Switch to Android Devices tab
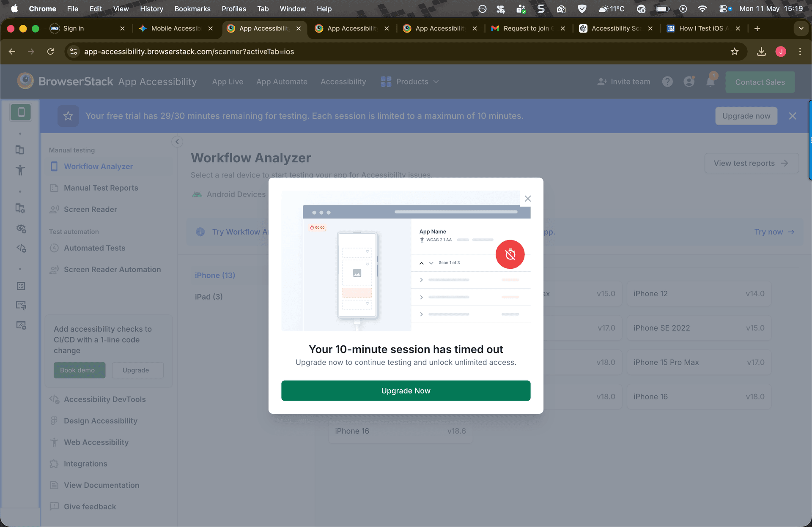The height and width of the screenshot is (527, 812). pos(229,194)
